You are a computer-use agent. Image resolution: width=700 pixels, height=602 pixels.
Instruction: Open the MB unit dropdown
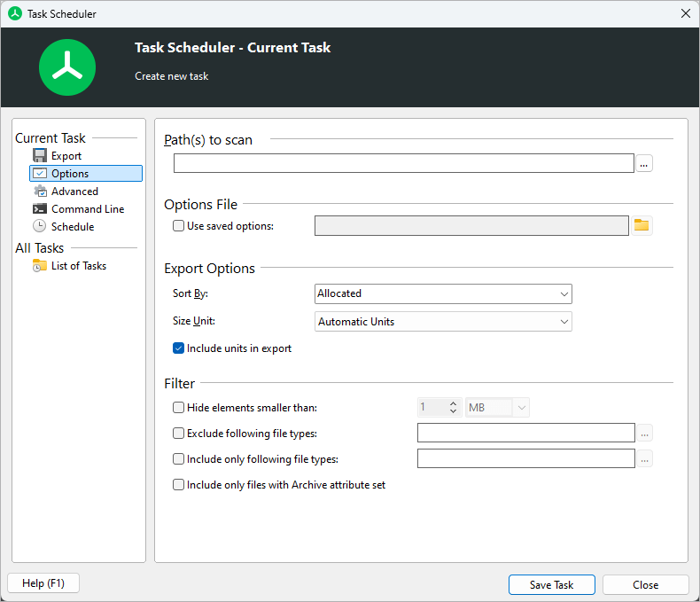tap(497, 408)
